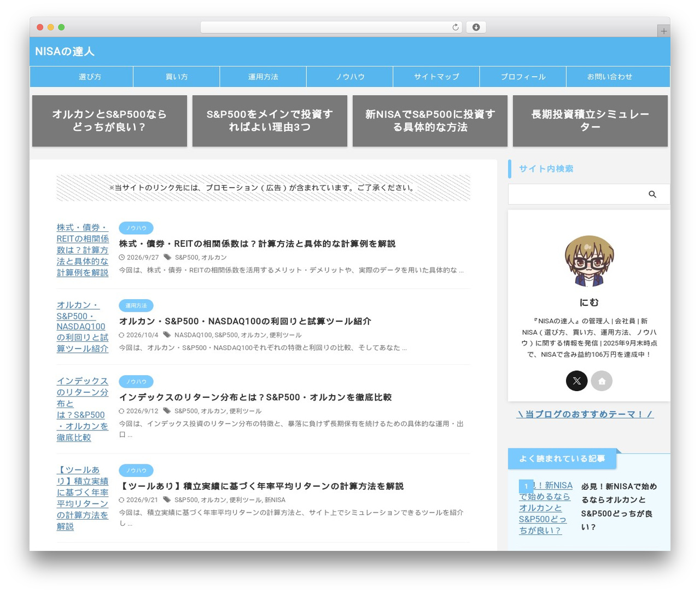Open card S&P500をメインで投資すればよい理由3つ

tap(270, 121)
